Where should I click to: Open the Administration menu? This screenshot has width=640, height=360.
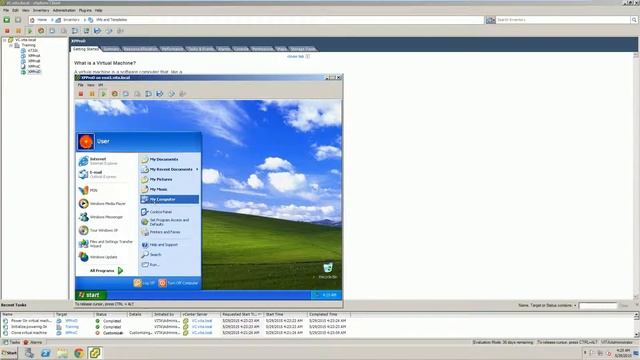pyautogui.click(x=64, y=10)
